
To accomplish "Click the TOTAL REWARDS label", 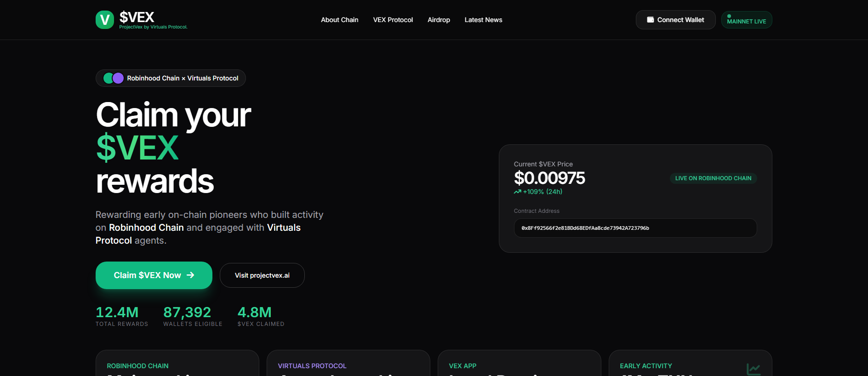I will tap(122, 324).
